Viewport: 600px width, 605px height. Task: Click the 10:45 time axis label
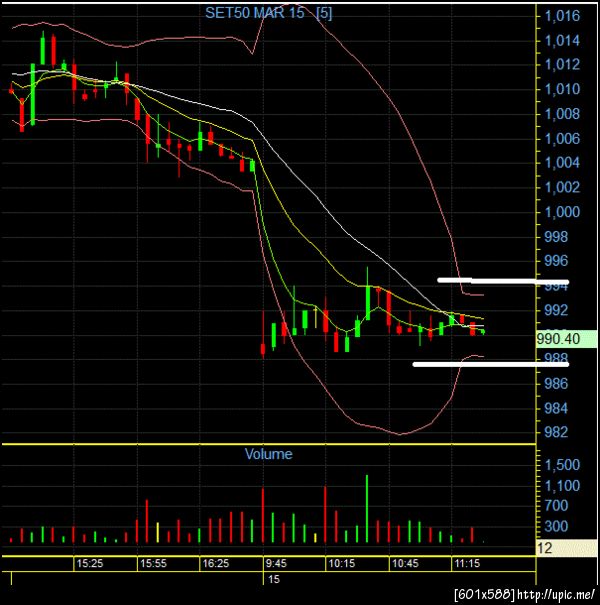(x=405, y=563)
